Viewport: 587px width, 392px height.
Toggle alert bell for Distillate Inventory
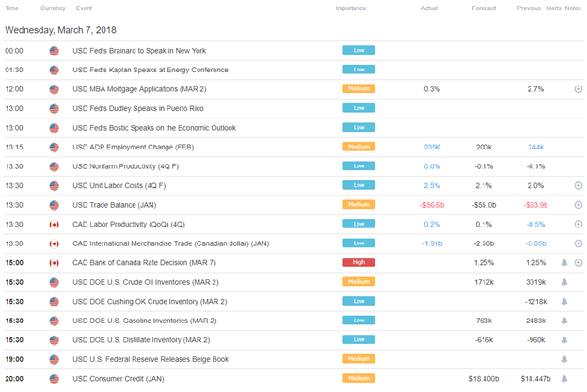coord(563,340)
